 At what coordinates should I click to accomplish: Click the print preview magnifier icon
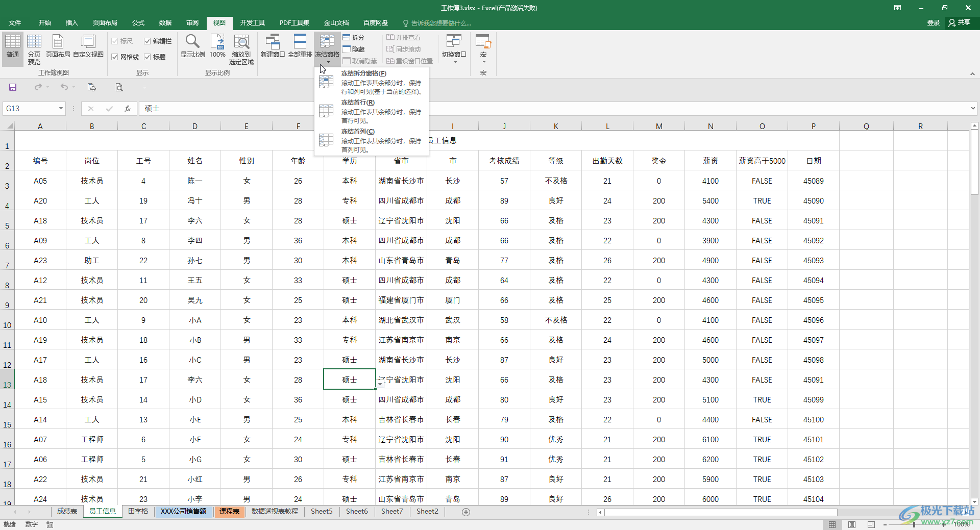click(119, 87)
